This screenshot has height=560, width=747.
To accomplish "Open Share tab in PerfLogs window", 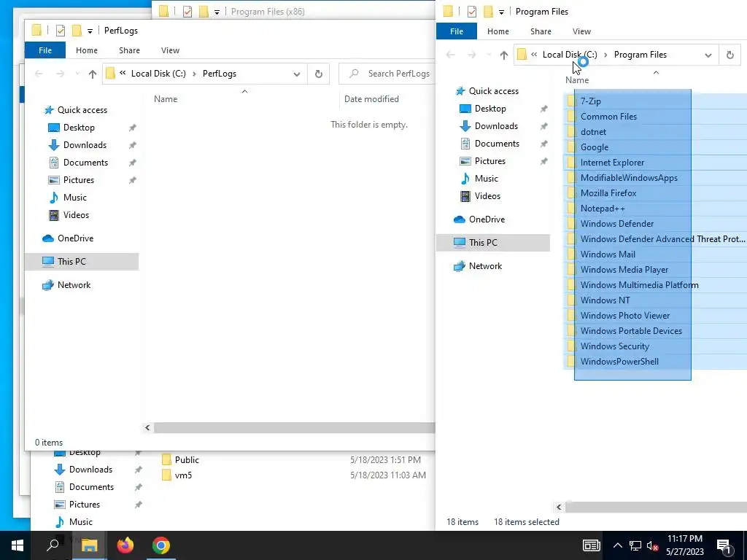I will click(130, 50).
